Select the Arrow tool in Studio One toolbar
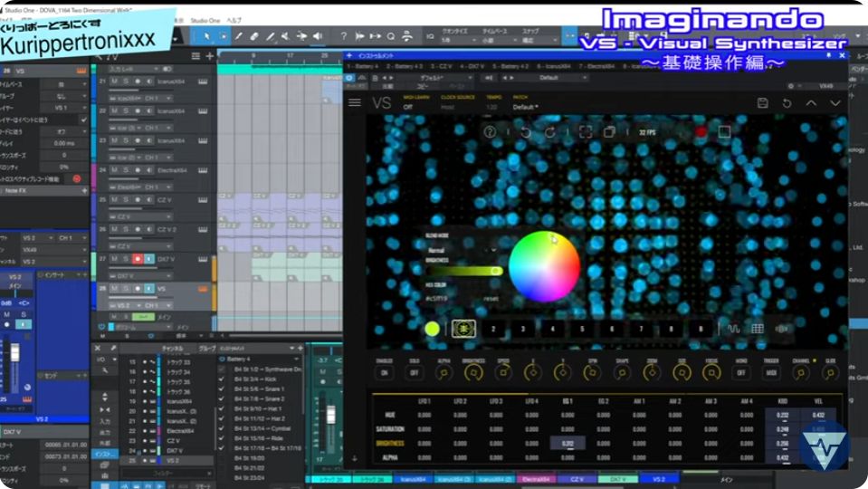 206,36
